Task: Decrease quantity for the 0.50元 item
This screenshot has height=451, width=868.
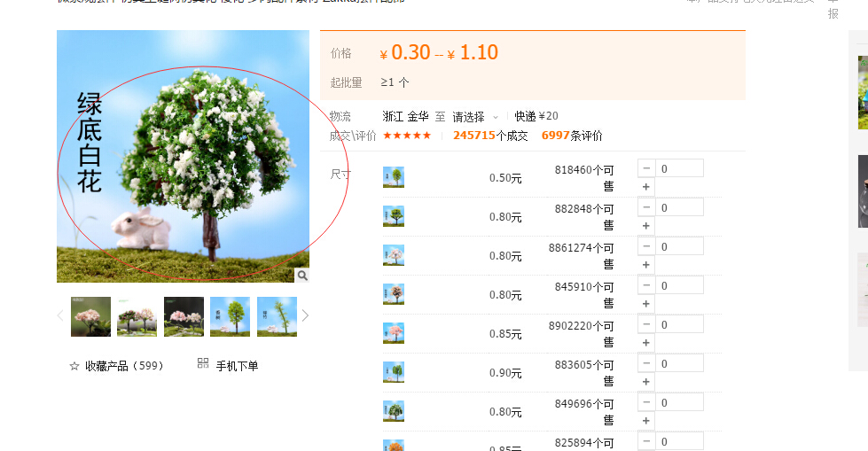Action: click(x=646, y=168)
